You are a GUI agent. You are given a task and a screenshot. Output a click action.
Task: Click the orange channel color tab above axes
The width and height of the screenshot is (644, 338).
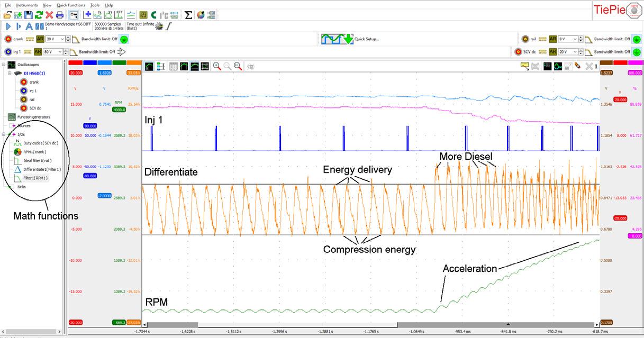click(x=134, y=63)
